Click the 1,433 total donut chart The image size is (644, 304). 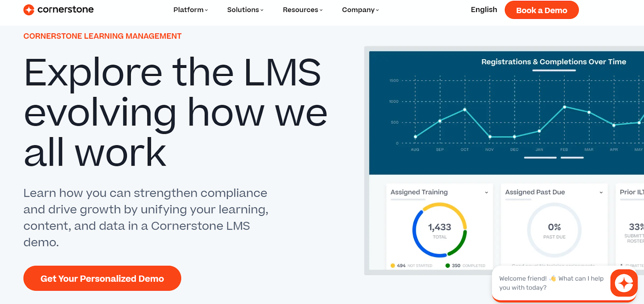(x=440, y=230)
